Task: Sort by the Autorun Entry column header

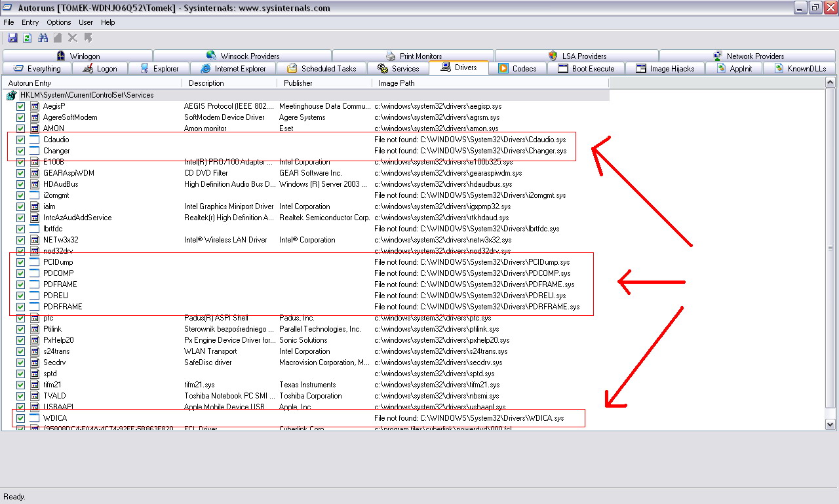Action: coord(92,83)
